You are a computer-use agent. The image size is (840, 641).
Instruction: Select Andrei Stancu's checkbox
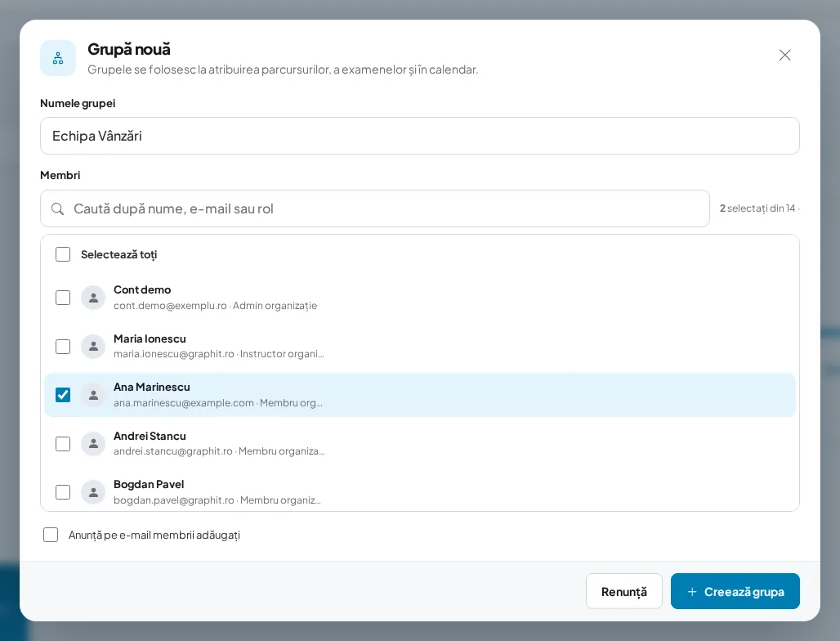(63, 444)
